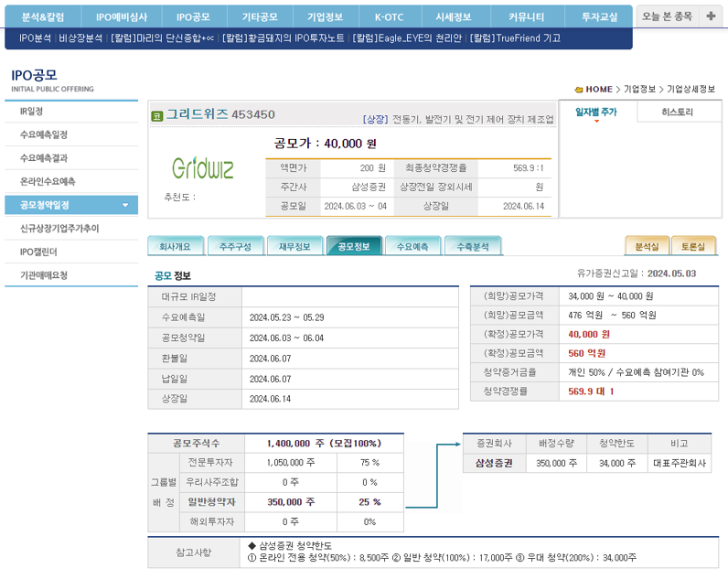The image size is (728, 579).
Task: Click the 34,000 주 청약한도 cell
Action: [x=617, y=463]
